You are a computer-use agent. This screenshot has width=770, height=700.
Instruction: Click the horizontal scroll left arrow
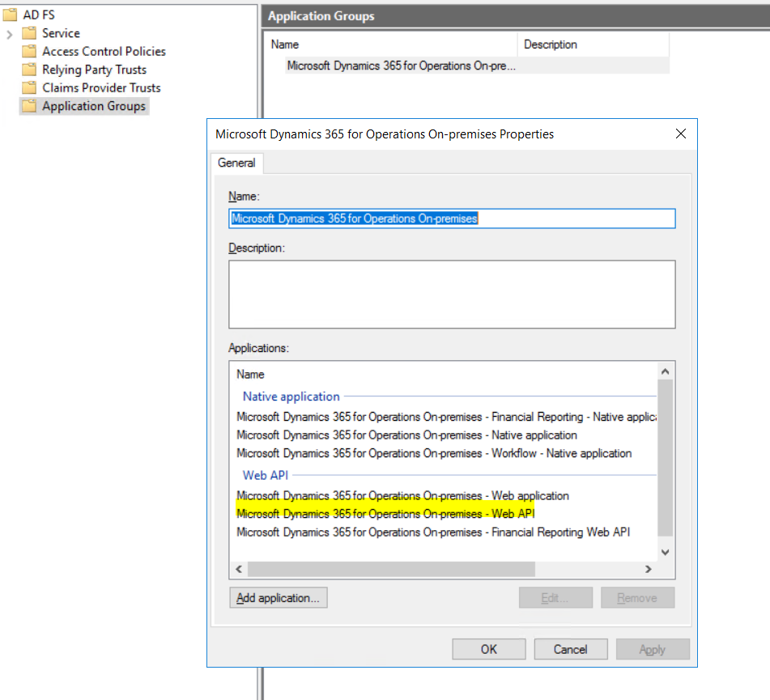coord(239,569)
